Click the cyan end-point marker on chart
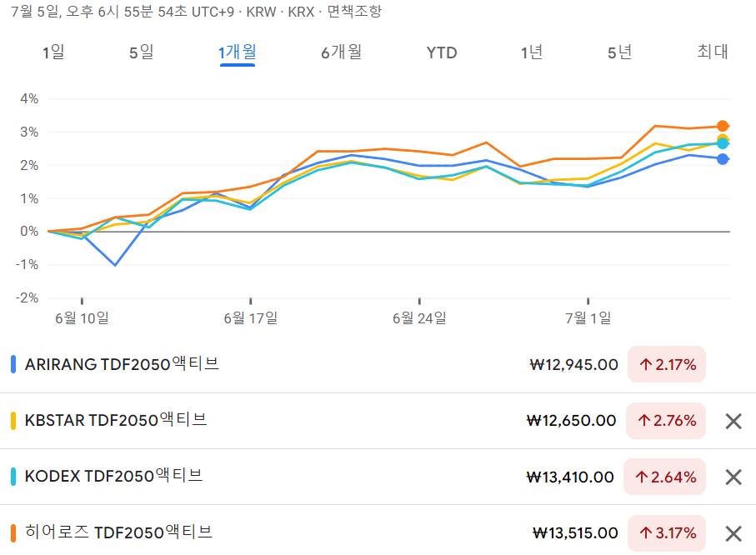Screen dimensions: 756x555 point(723,143)
